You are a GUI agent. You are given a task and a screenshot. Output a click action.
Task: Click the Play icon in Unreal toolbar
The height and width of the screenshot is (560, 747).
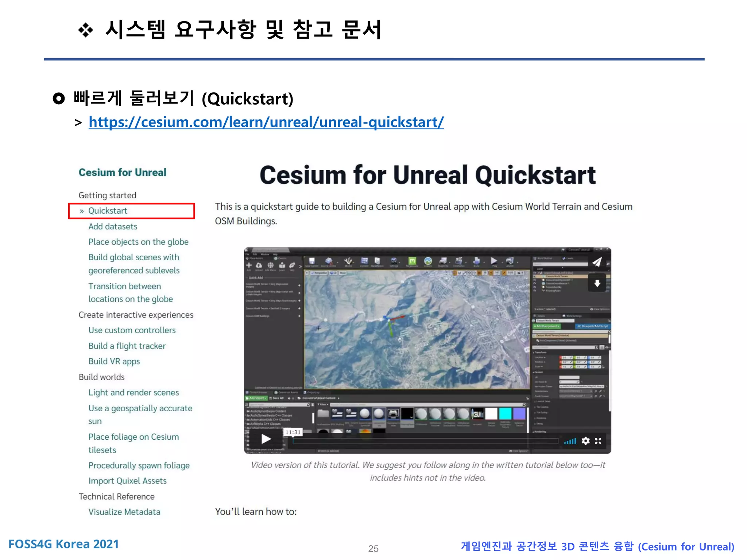[494, 261]
